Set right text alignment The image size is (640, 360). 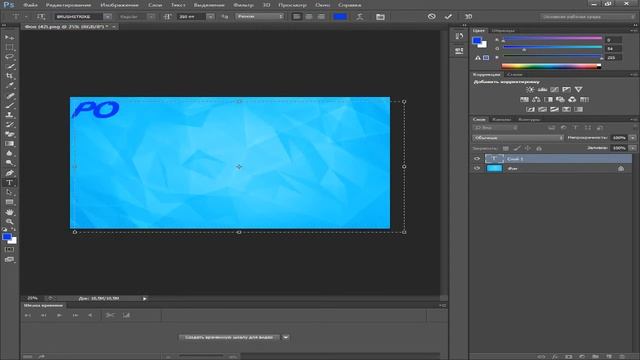click(321, 17)
